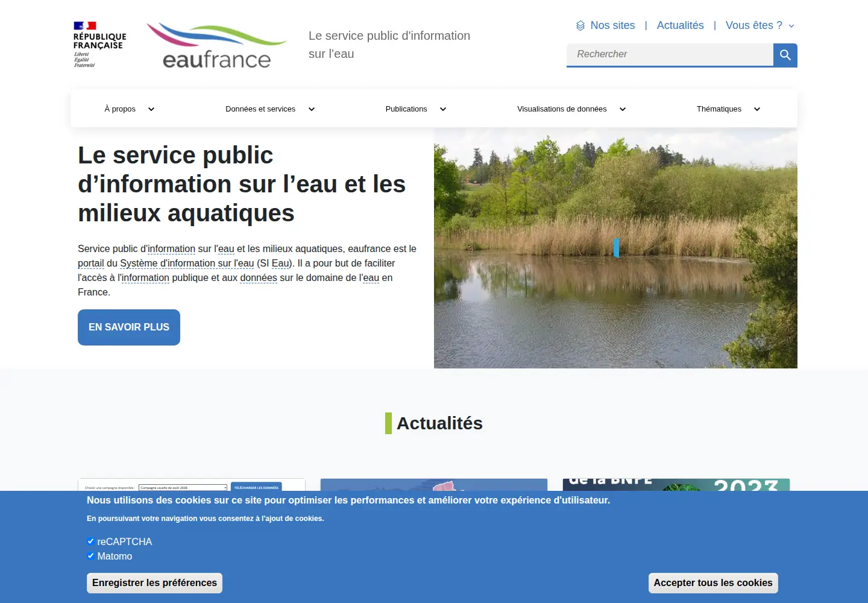Follow the Système d'information sur l'eau link
The image size is (868, 603).
[x=187, y=264]
